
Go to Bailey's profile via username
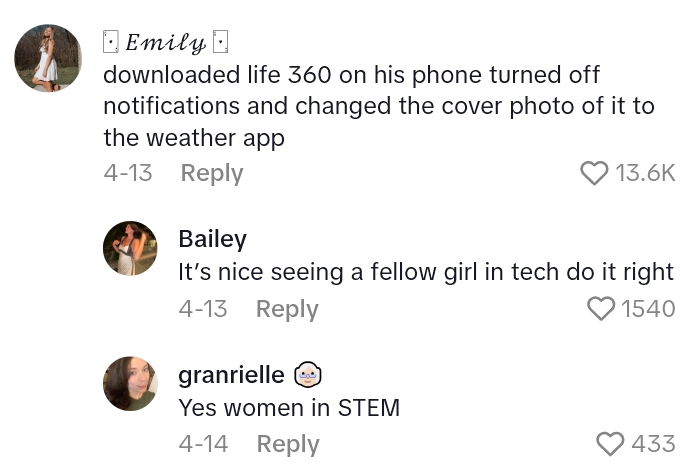point(212,239)
